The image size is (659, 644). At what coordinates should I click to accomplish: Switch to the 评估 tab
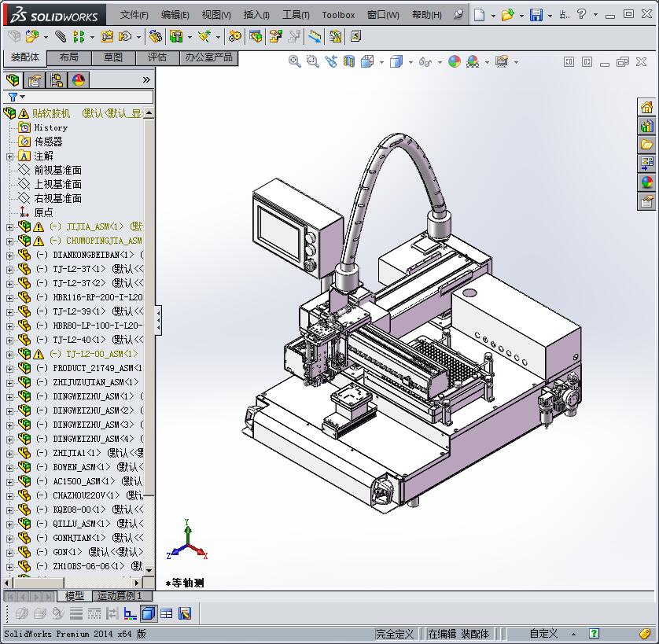(157, 57)
